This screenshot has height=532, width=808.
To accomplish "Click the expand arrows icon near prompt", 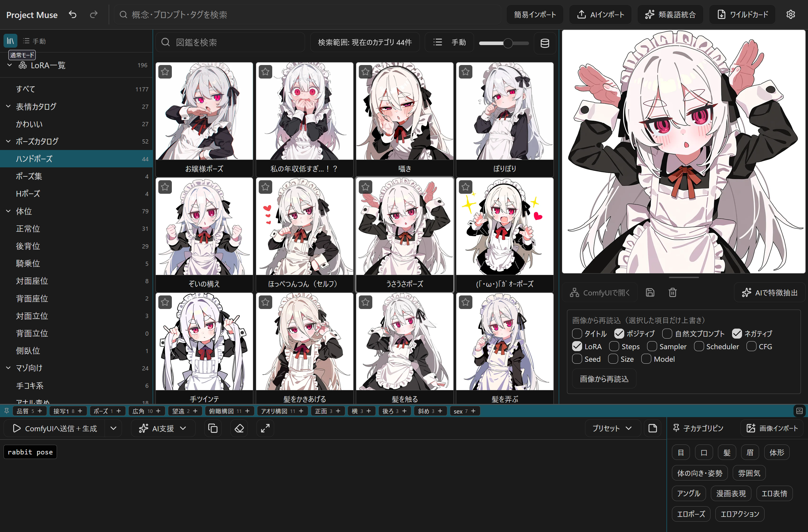I will (x=265, y=428).
